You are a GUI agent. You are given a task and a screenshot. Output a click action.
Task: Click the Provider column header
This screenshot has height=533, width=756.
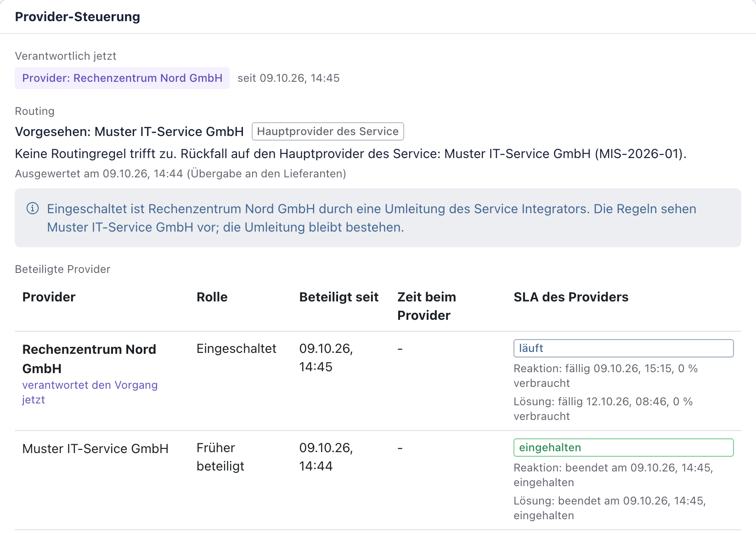coord(49,297)
